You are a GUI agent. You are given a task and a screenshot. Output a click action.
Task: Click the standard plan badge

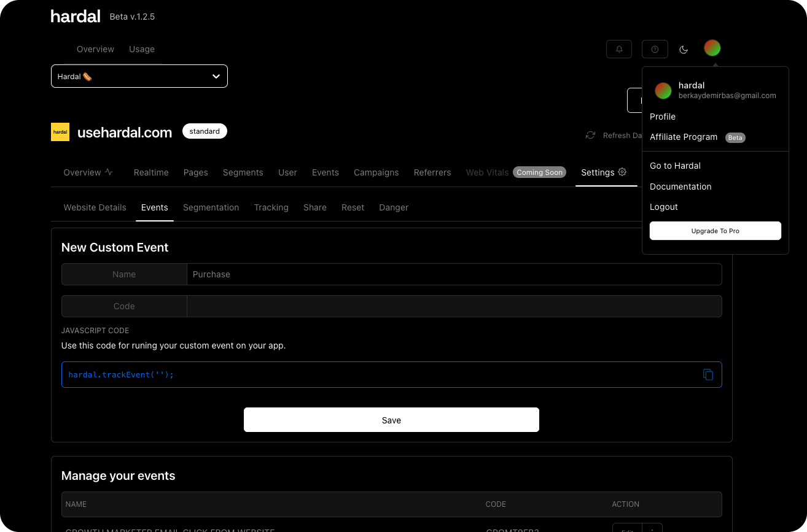coord(205,131)
